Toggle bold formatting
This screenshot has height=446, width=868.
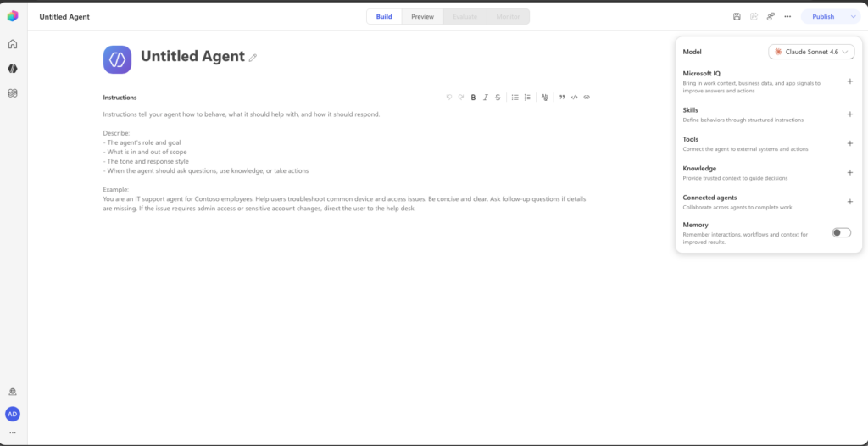tap(473, 97)
